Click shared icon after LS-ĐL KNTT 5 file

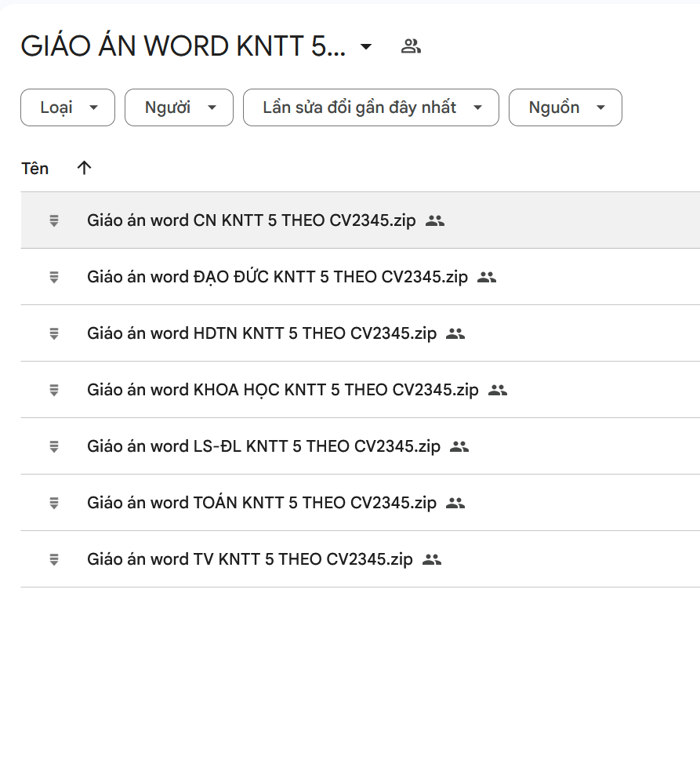click(x=459, y=446)
